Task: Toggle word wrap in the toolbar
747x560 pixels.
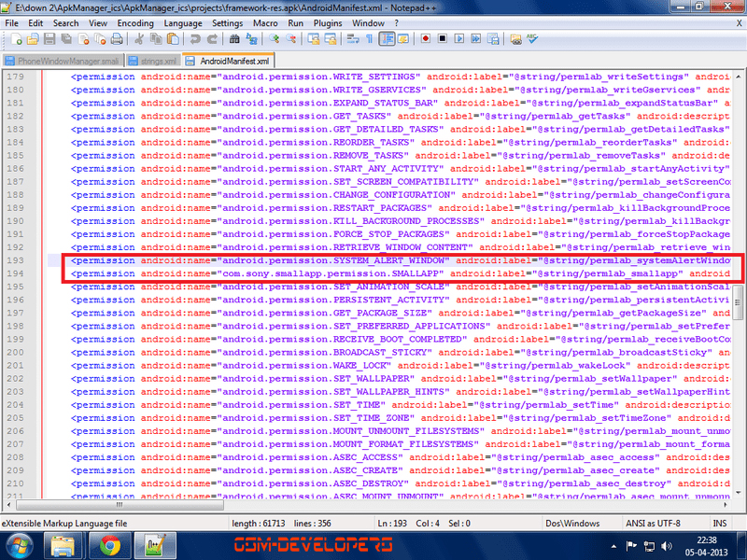Action: (x=353, y=39)
